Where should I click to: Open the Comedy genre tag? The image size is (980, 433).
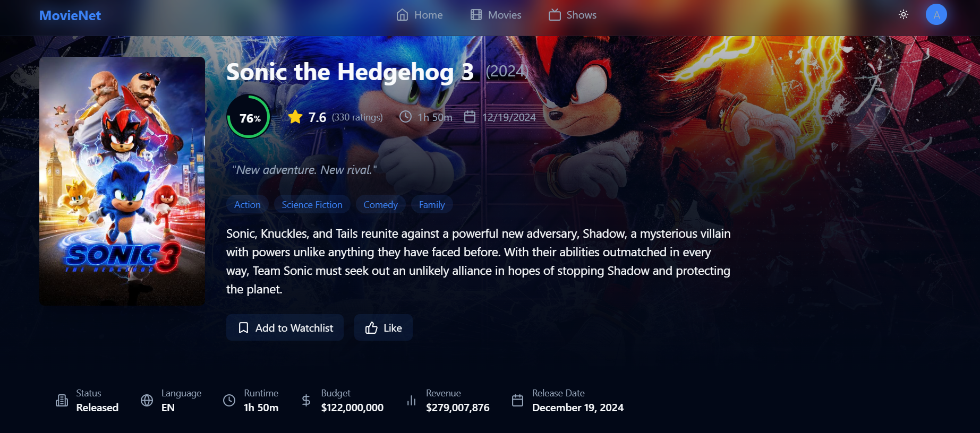tap(380, 205)
